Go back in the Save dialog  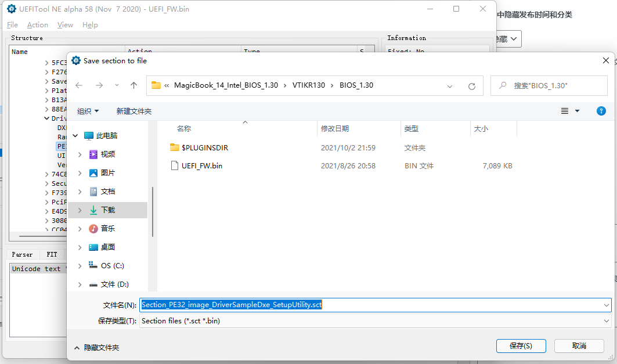[x=79, y=85]
